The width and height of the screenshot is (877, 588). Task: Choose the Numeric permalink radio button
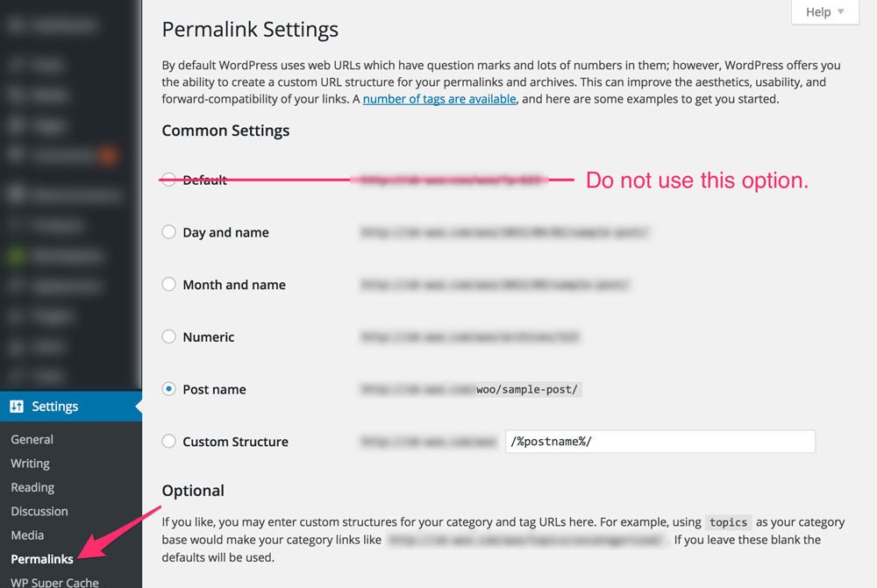click(169, 337)
